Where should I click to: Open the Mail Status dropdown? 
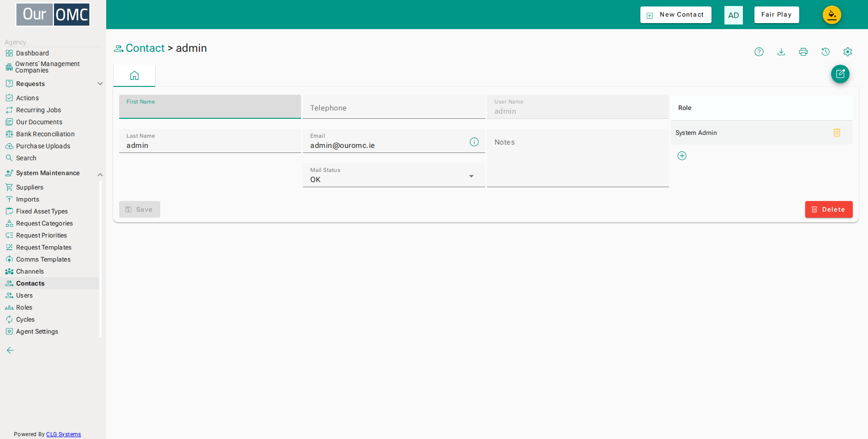394,175
